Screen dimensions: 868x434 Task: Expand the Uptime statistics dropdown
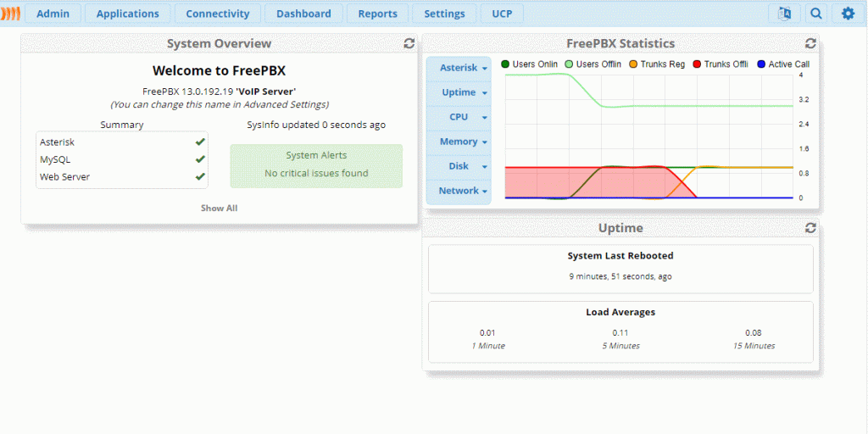[x=459, y=92]
